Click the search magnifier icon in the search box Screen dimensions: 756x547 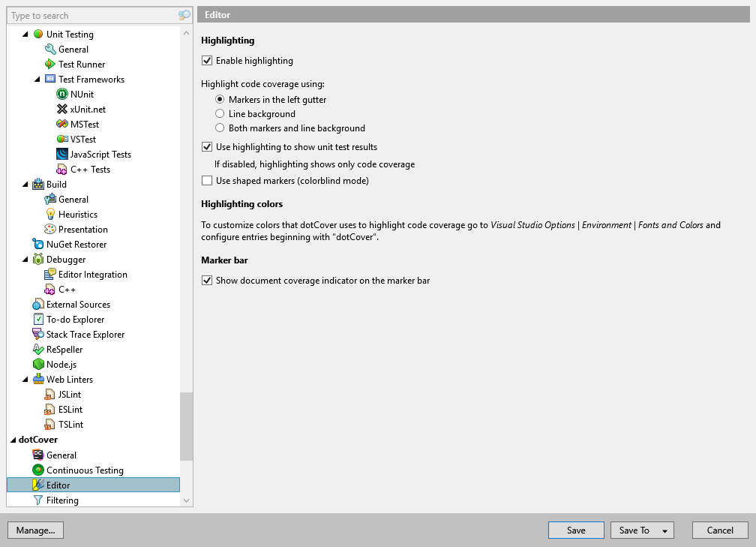pos(184,16)
